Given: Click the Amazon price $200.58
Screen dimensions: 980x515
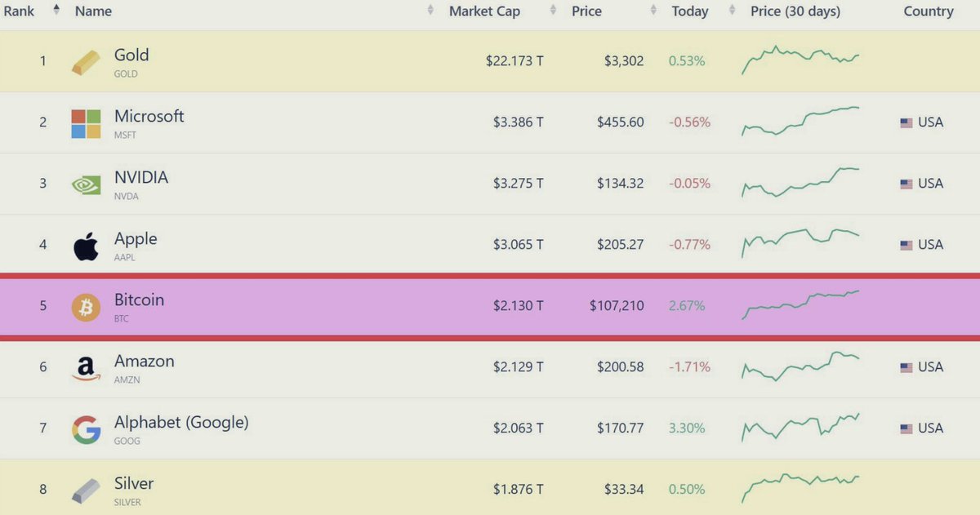Looking at the screenshot, I should click(620, 367).
